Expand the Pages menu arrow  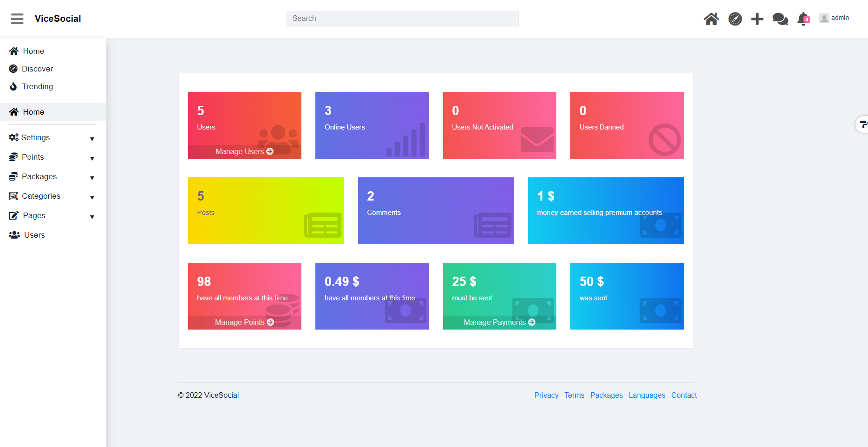(92, 217)
